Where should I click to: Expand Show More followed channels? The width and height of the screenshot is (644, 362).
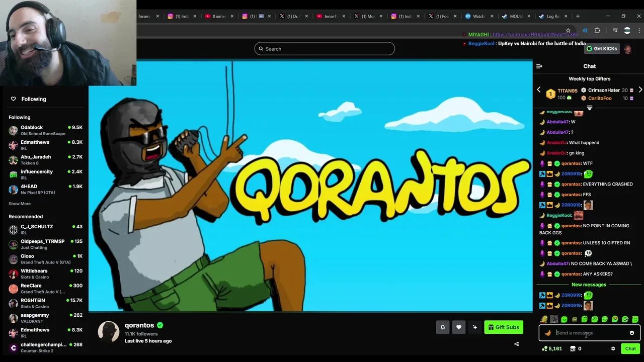[x=20, y=204]
